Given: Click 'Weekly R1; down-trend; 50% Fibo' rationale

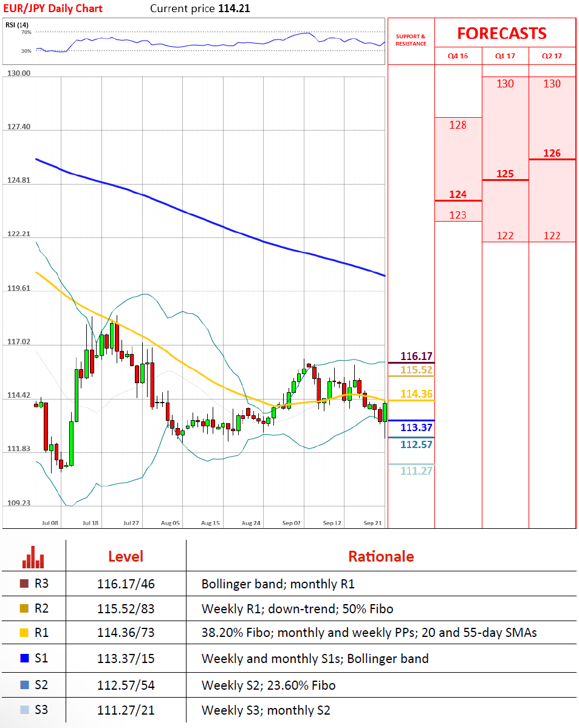Looking at the screenshot, I should coord(298,608).
